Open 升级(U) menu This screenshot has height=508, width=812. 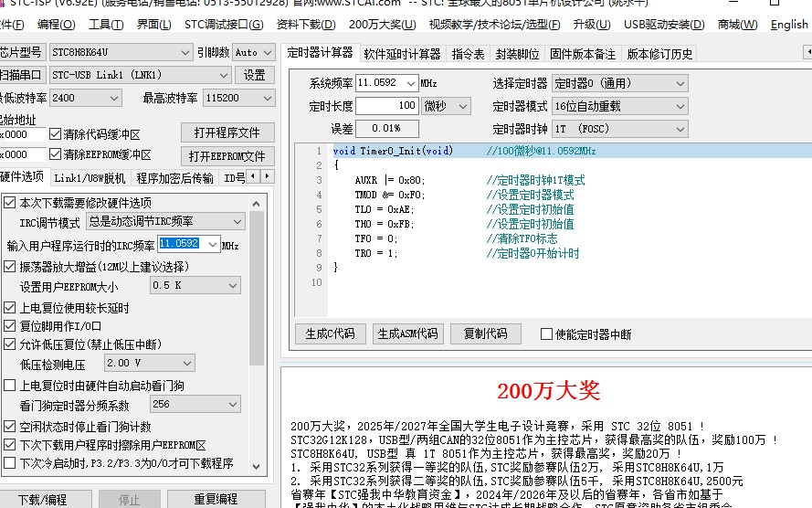coord(592,25)
